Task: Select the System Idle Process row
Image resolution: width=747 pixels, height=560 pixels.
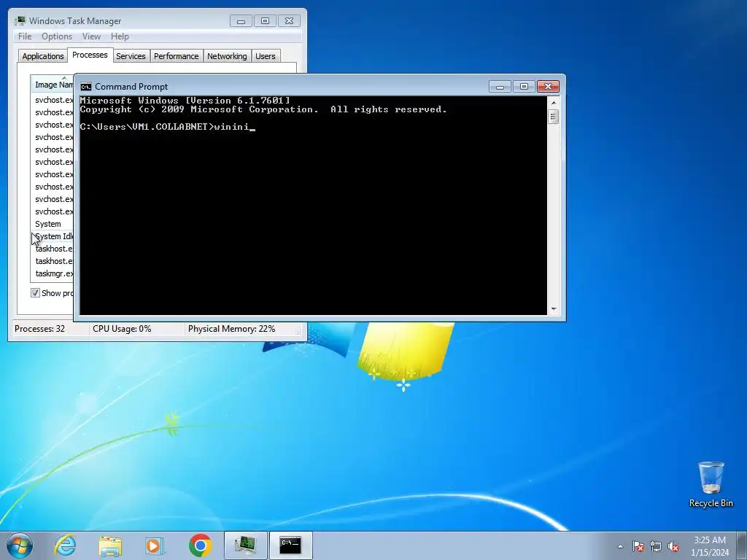Action: (53, 236)
